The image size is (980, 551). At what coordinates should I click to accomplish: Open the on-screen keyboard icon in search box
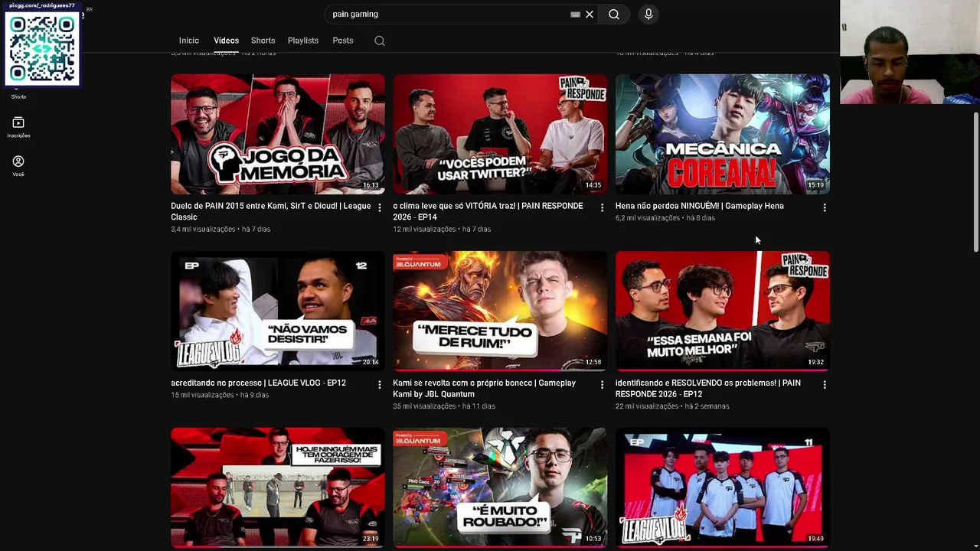(576, 15)
